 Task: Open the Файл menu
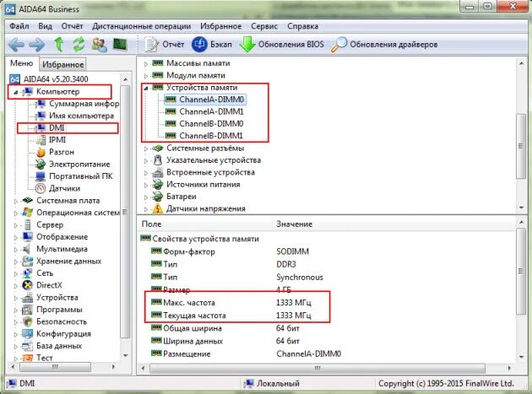[19, 26]
